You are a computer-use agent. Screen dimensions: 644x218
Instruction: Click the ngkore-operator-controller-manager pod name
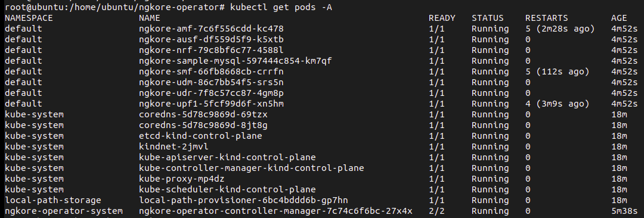coord(275,211)
